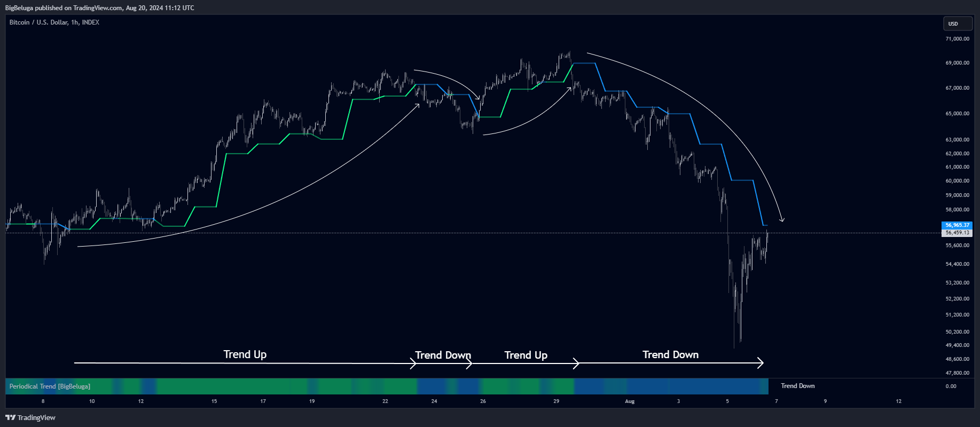Select the Periodical Trend [BigBeluga] indicator label
This screenshot has width=980, height=427.
(50, 386)
